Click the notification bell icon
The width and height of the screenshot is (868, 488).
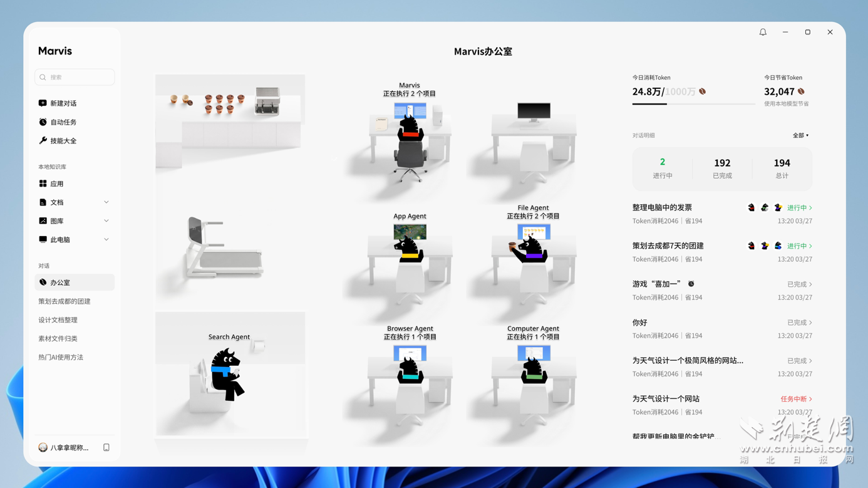pos(763,32)
